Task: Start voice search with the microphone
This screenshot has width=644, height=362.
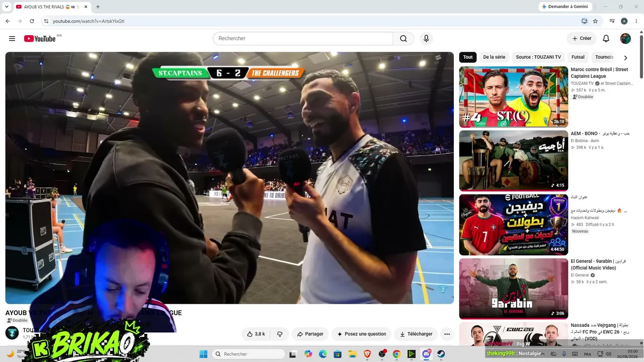Action: (426, 39)
